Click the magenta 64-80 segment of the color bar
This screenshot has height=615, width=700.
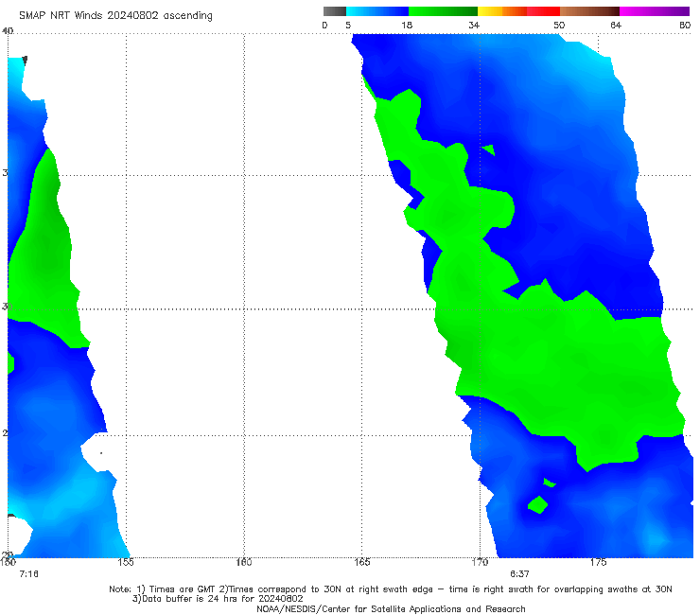pos(655,11)
